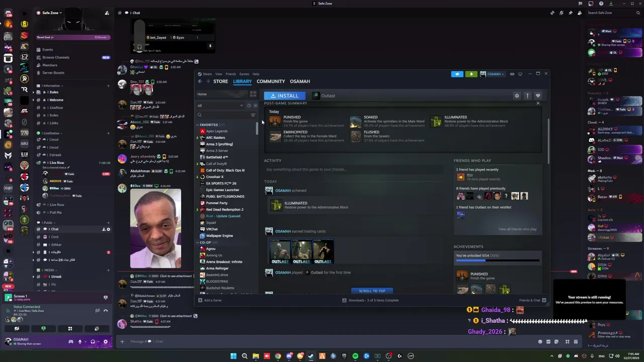644x362 pixels.
Task: Click Steam recent activity clock icon
Action: (249, 106)
